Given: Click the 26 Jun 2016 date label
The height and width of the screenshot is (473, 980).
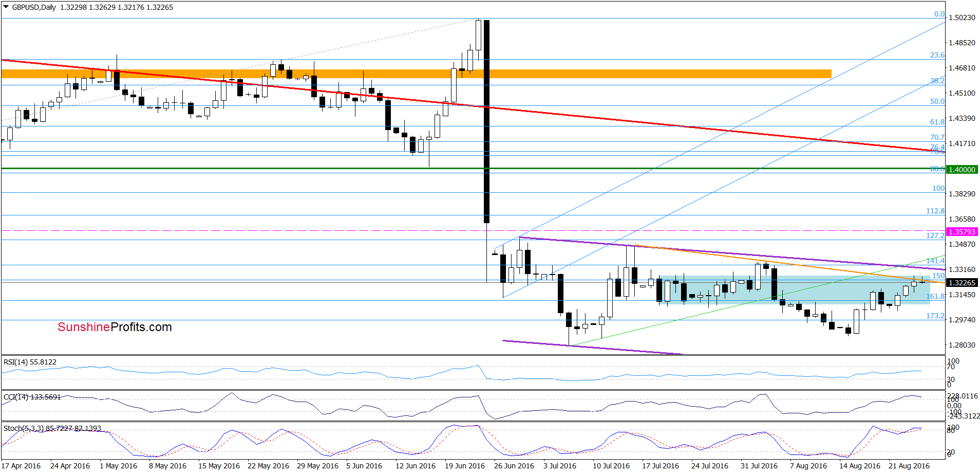Looking at the screenshot, I should tap(514, 466).
